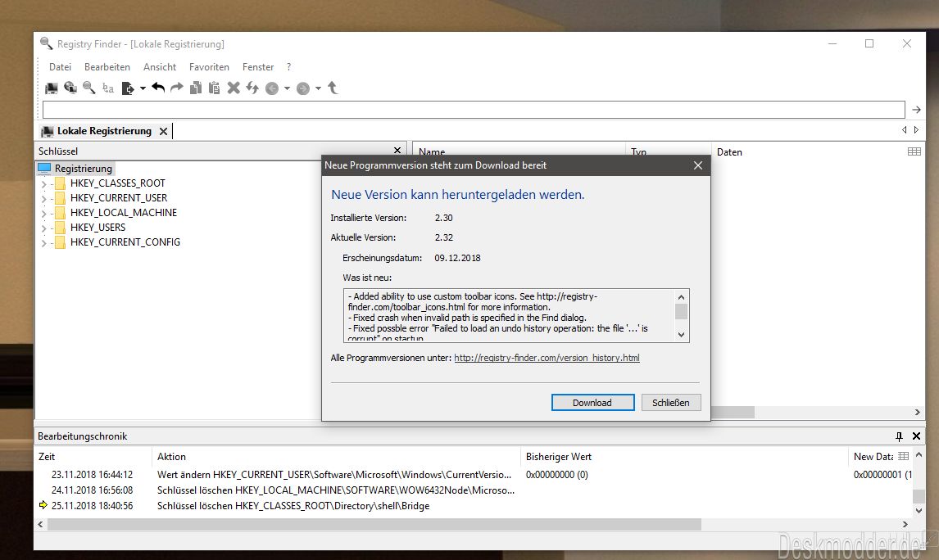The width and height of the screenshot is (939, 560).
Task: Expand HKEY_LOCAL_MACHINE node
Action: coord(43,213)
